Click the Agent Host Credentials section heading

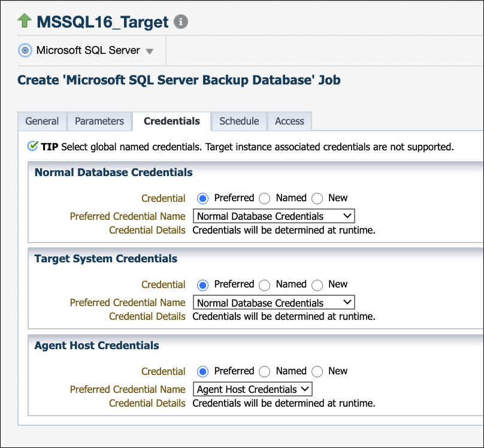point(96,345)
